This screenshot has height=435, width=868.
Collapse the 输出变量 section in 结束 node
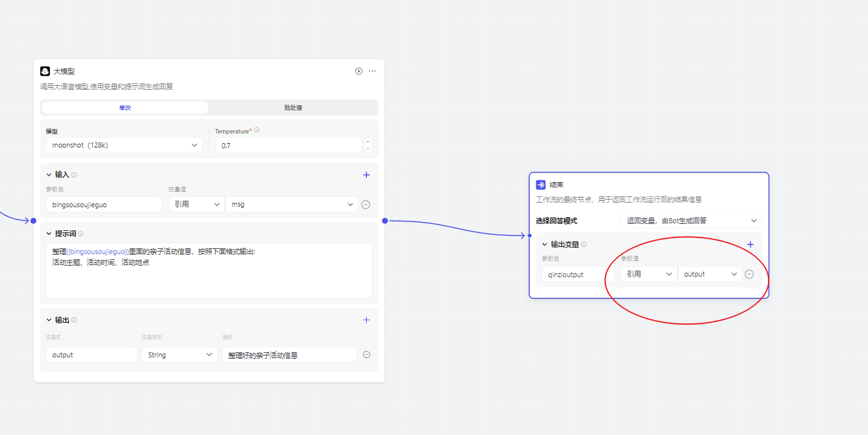click(x=545, y=244)
